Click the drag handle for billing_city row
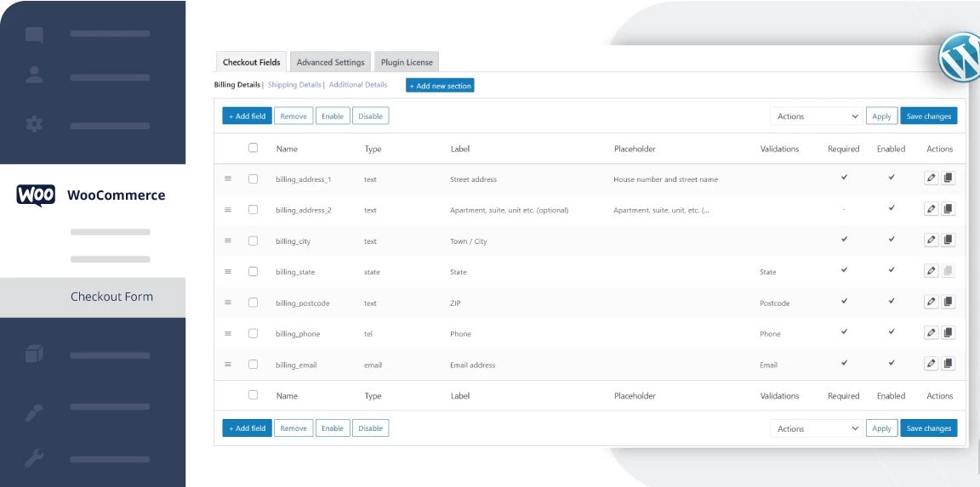Image resolution: width=980 pixels, height=487 pixels. click(228, 241)
